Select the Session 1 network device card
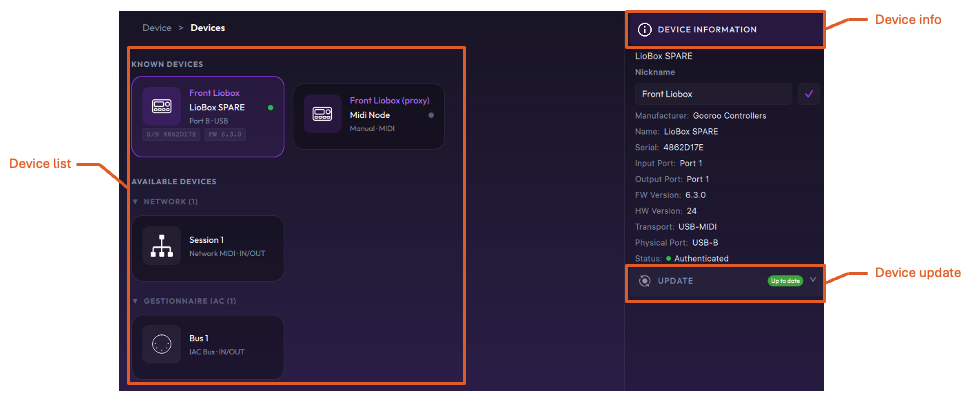The height and width of the screenshot is (397, 977). (x=208, y=248)
